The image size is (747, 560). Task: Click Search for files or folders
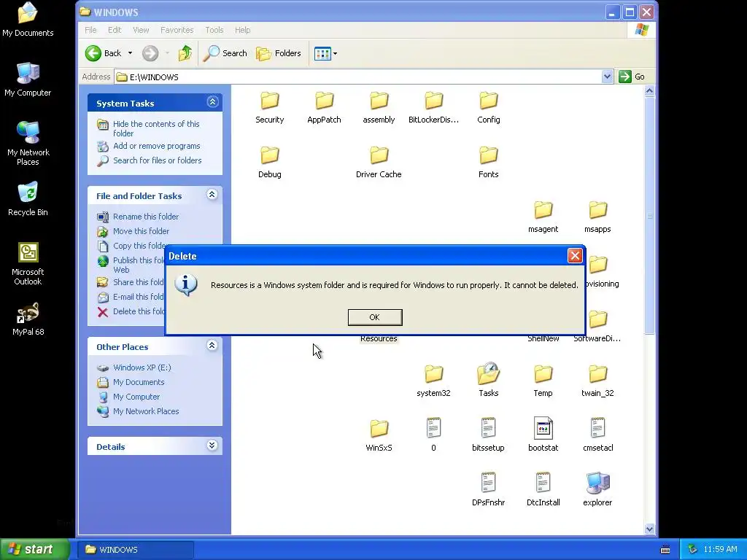158,160
